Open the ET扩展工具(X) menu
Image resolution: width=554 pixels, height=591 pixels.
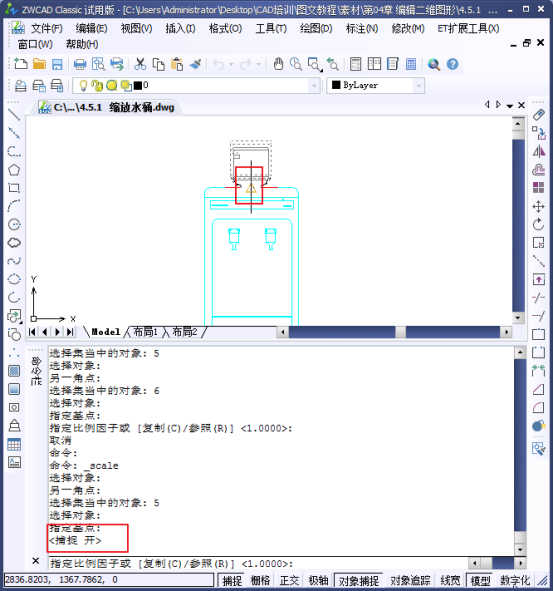[x=468, y=28]
